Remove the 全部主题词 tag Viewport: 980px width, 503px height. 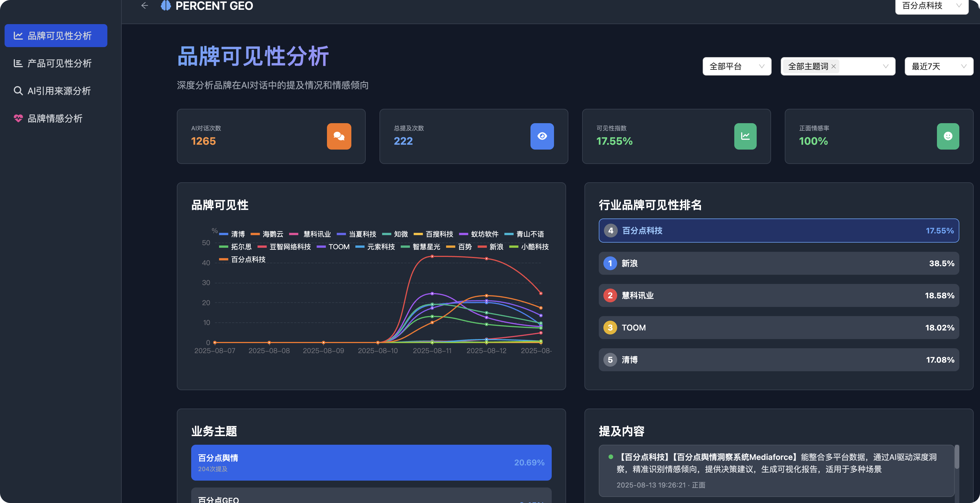[833, 67]
